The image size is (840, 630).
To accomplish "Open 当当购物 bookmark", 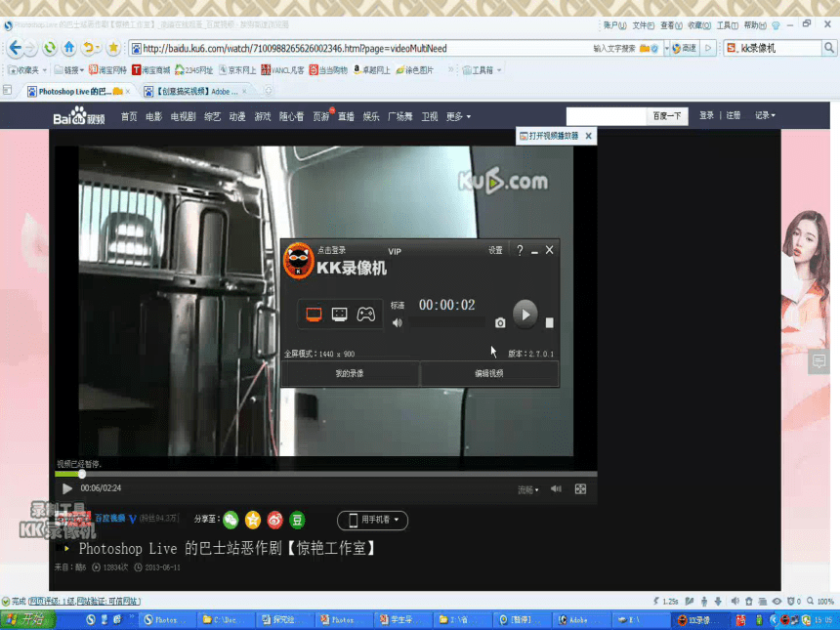I will pyautogui.click(x=328, y=70).
